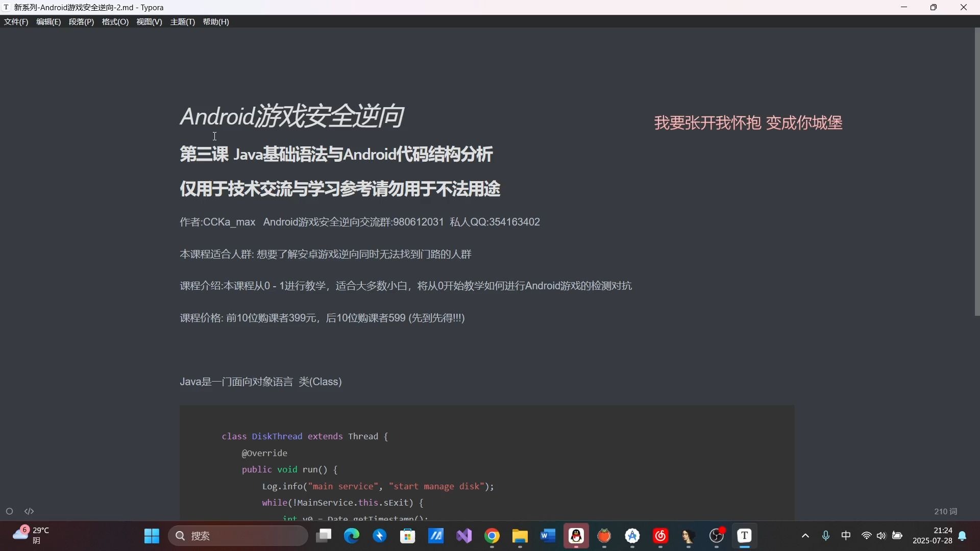Select the Typora icon in the taskbar

point(745,536)
